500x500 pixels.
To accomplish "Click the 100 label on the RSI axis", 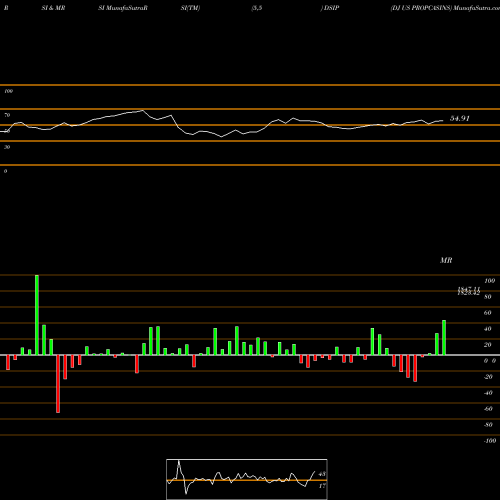I will [x=8, y=91].
